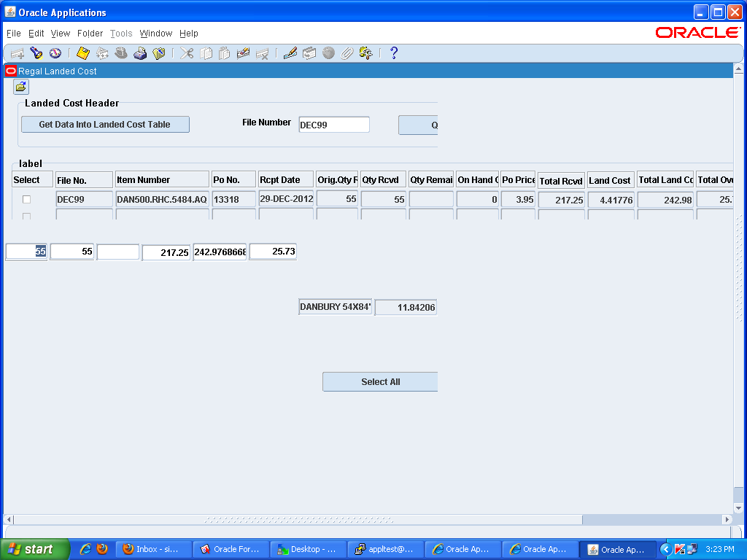Screen dimensions: 747x560
Task: Click the Internet Explorer quick launch icon
Action: pyautogui.click(x=85, y=549)
